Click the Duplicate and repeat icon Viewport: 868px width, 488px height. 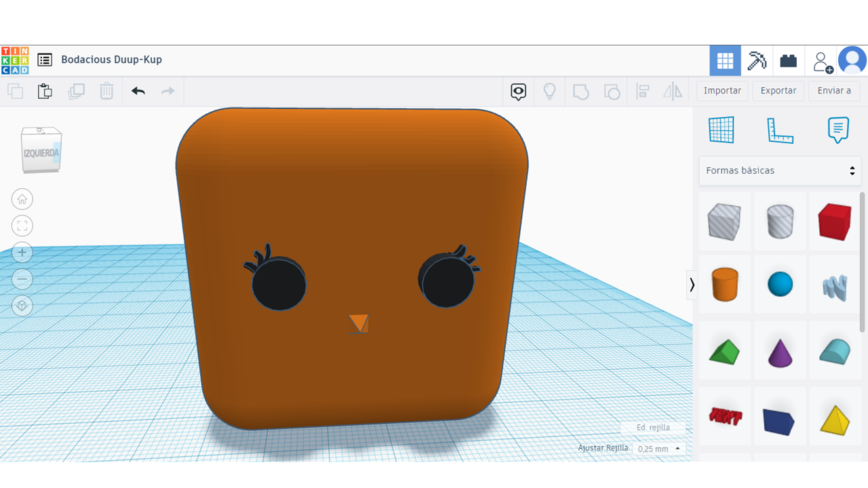pyautogui.click(x=76, y=91)
